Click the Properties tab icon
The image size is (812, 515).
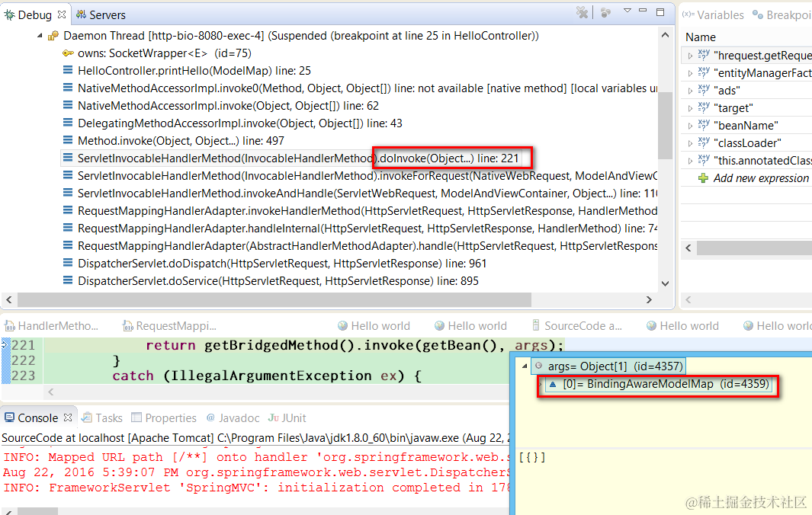pyautogui.click(x=136, y=417)
